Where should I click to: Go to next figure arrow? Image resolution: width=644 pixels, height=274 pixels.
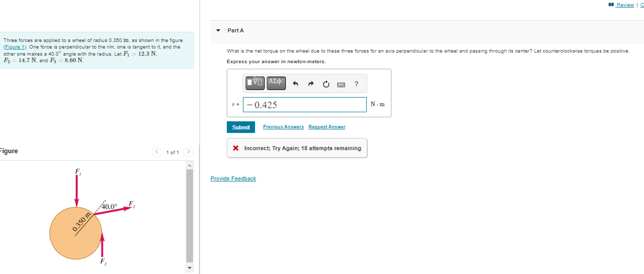point(188,152)
